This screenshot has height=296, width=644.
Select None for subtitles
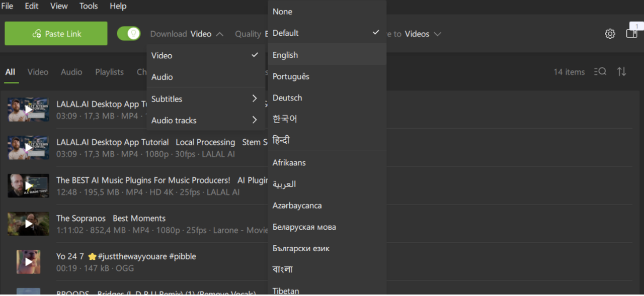pos(327,12)
